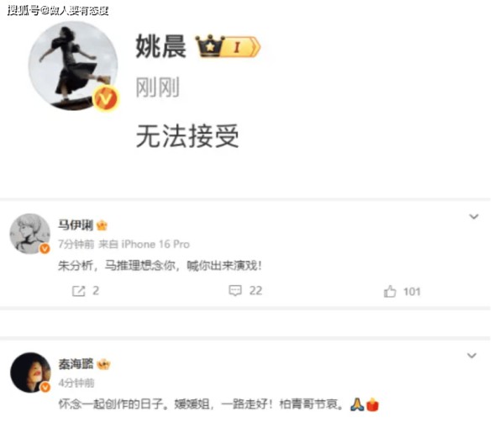
Task: Expand the options chevron on 秦海璐's post
Action: 471,356
